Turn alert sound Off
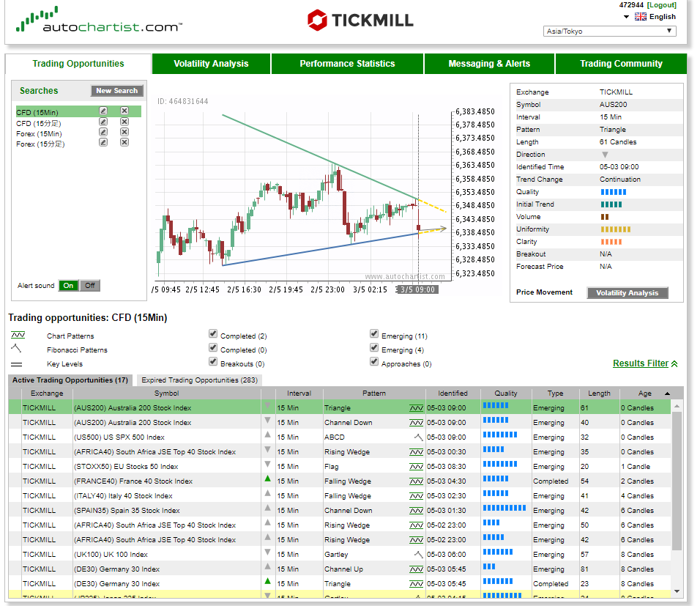 pyautogui.click(x=90, y=286)
